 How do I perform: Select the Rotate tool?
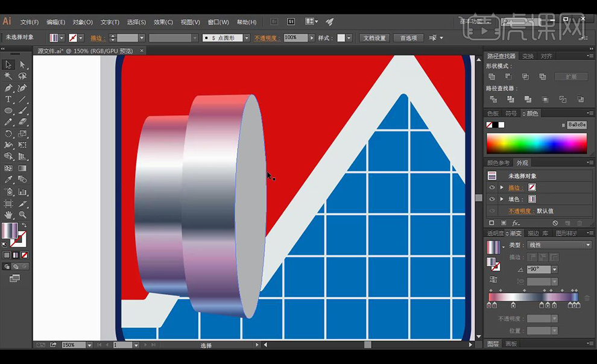coord(8,134)
